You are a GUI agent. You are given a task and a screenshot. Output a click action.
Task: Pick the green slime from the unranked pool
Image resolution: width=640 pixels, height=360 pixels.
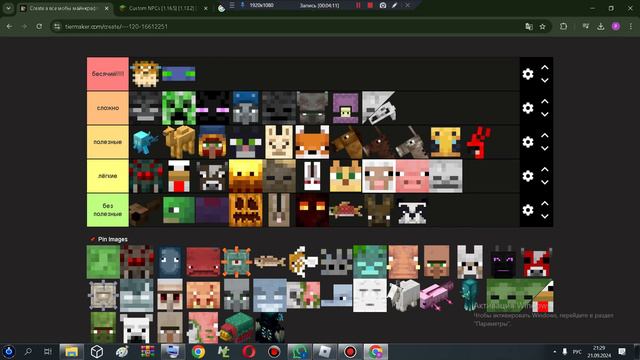click(103, 262)
